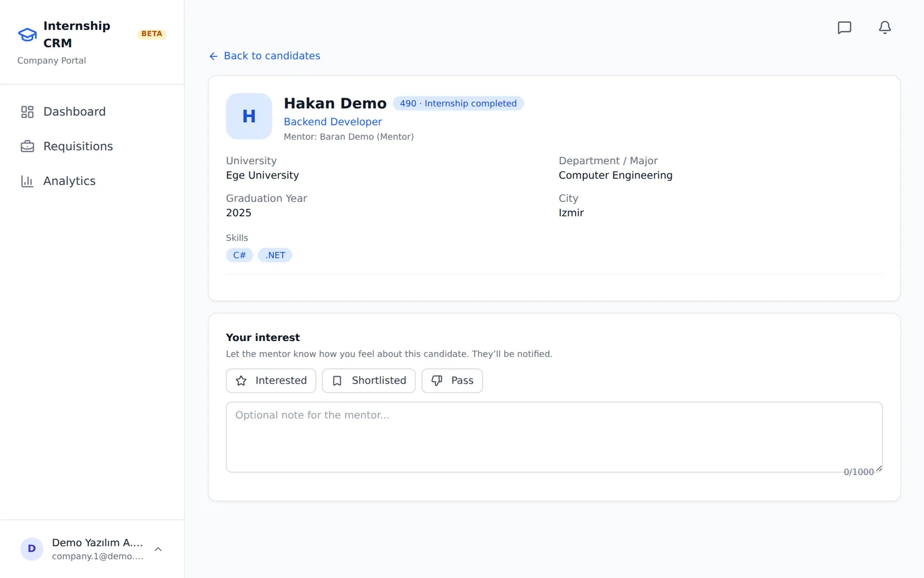Click the .NET skill tag
Screen dimensions: 924x578
[x=275, y=255]
